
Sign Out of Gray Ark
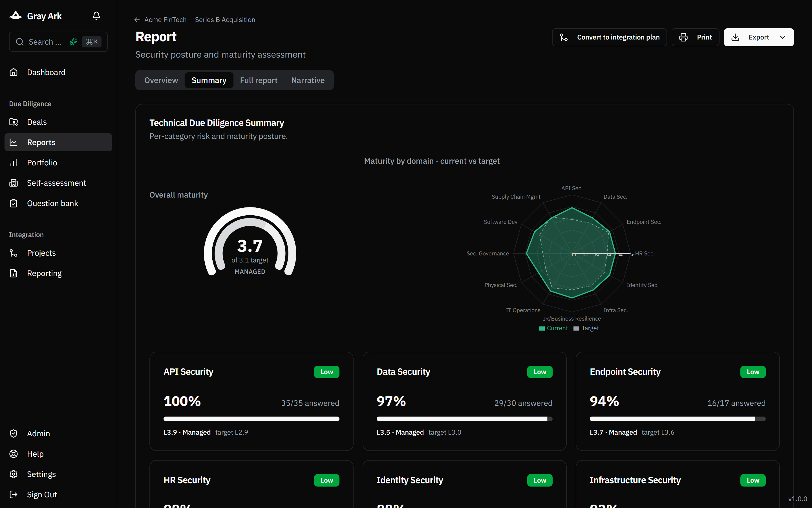(58, 494)
